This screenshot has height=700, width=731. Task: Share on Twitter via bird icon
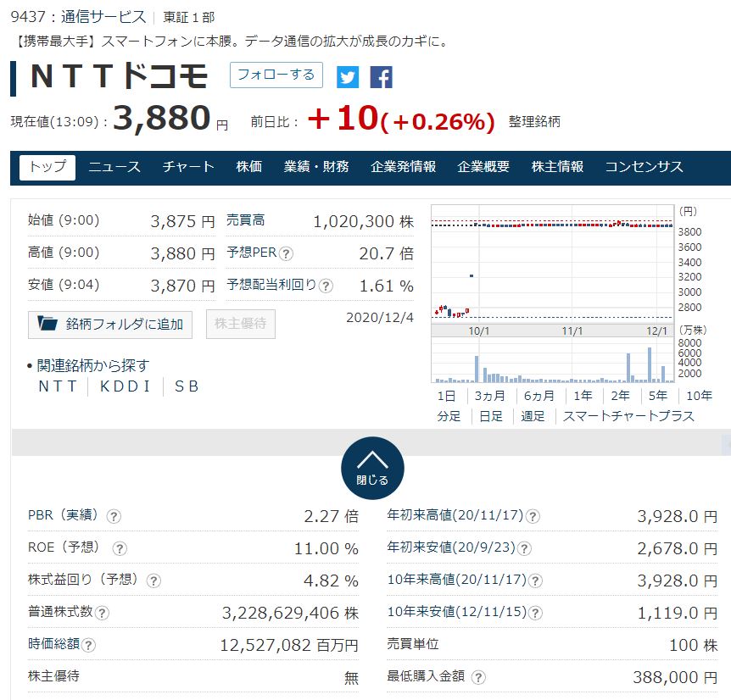[x=348, y=77]
